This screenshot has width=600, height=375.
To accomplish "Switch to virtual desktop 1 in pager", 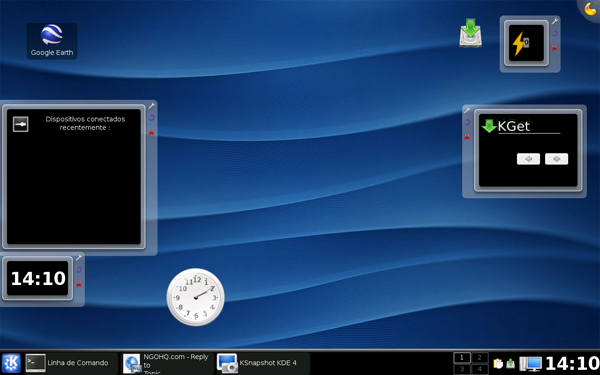I will tap(462, 357).
